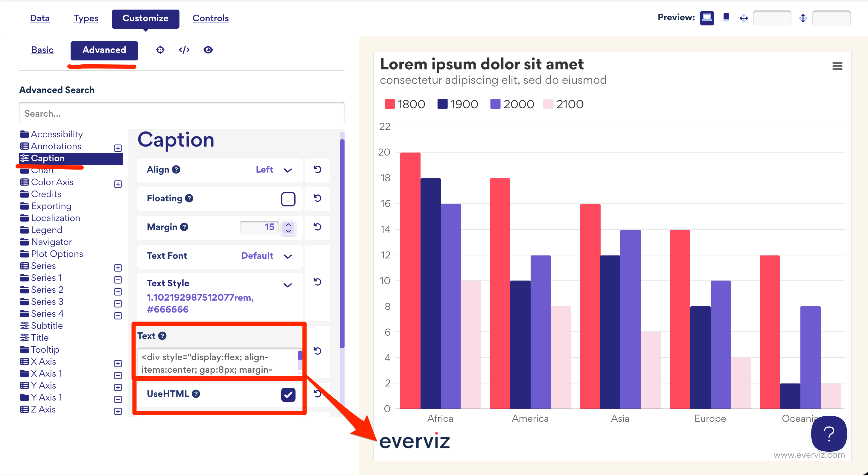This screenshot has width=868, height=475.
Task: Switch to the Data tab
Action: tap(40, 18)
